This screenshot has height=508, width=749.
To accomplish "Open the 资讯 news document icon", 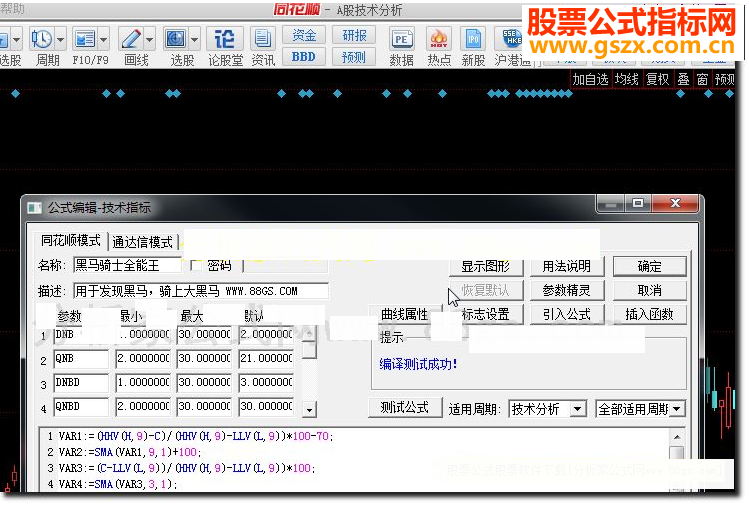I will 263,39.
